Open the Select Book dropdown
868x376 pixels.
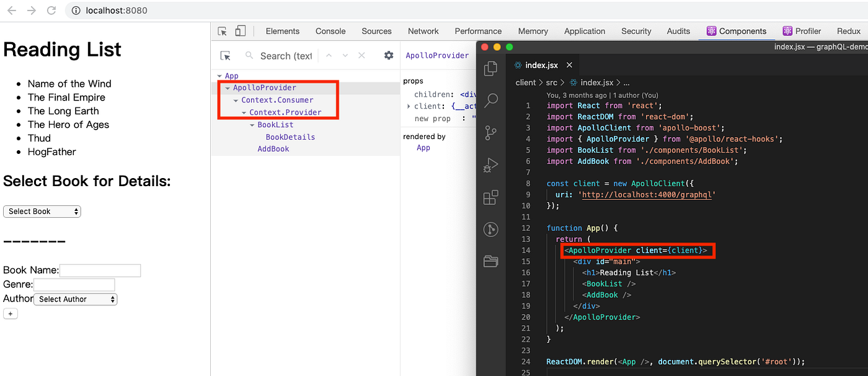pyautogui.click(x=42, y=212)
